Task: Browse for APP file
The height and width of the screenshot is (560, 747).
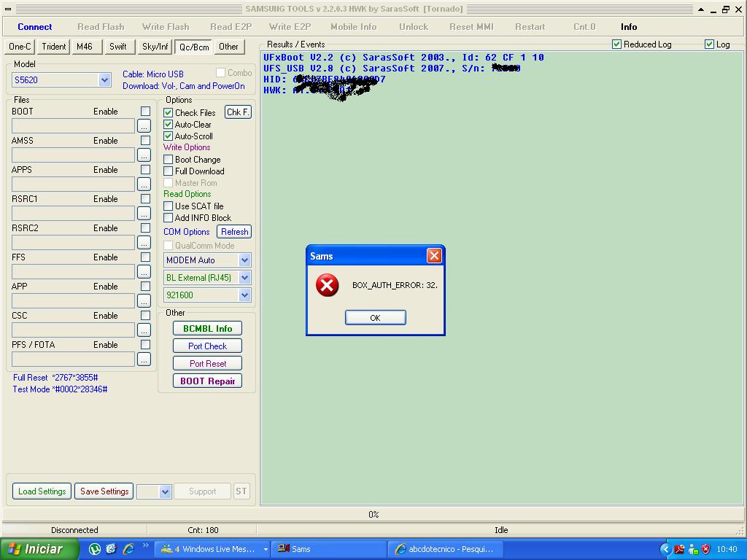Action: click(144, 300)
